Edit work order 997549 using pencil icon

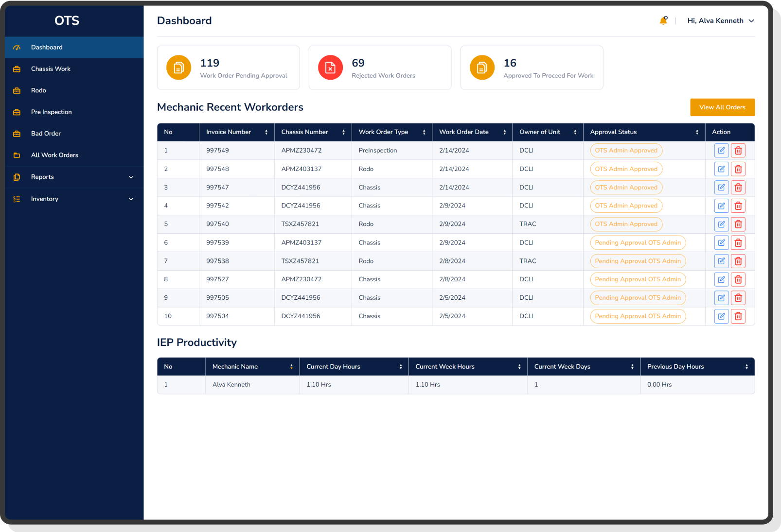pos(721,150)
